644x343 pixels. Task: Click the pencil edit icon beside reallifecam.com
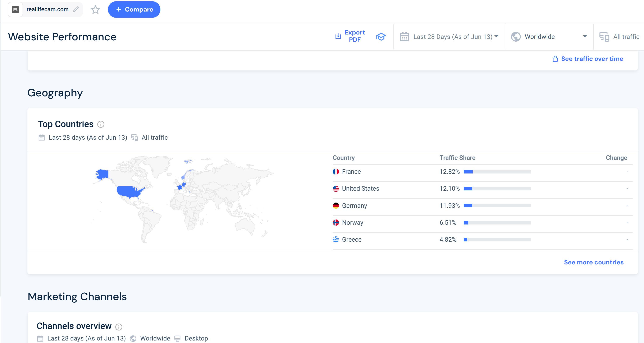pos(76,9)
